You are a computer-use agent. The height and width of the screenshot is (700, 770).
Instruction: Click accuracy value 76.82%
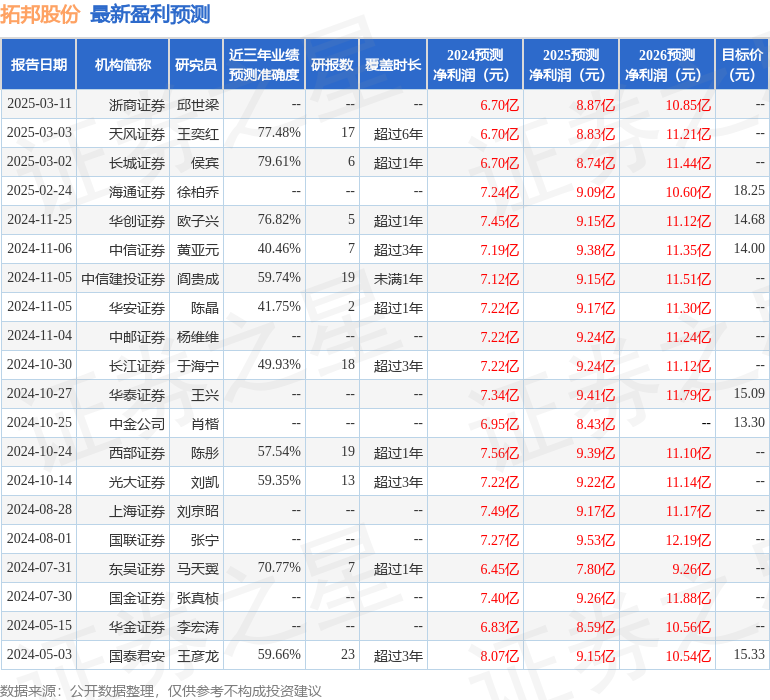point(279,220)
